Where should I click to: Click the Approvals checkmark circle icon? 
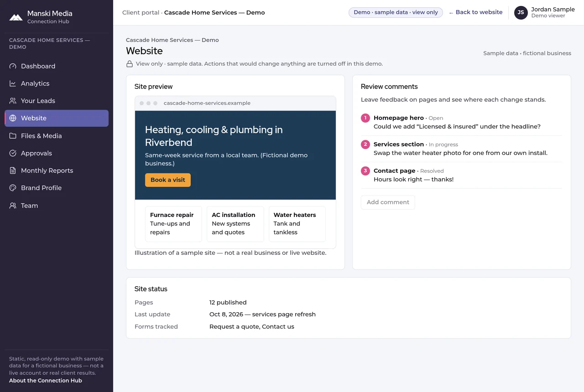(13, 153)
